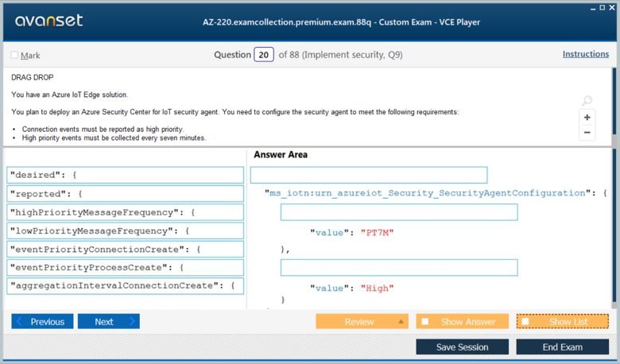This screenshot has width=620, height=364.
Task: Click the question number field showing 20
Action: point(264,55)
